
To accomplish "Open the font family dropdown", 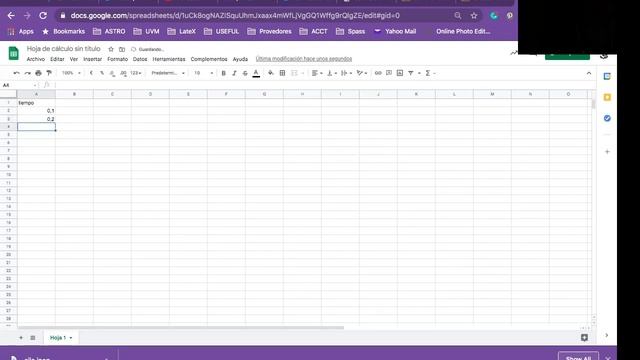I will [168, 73].
